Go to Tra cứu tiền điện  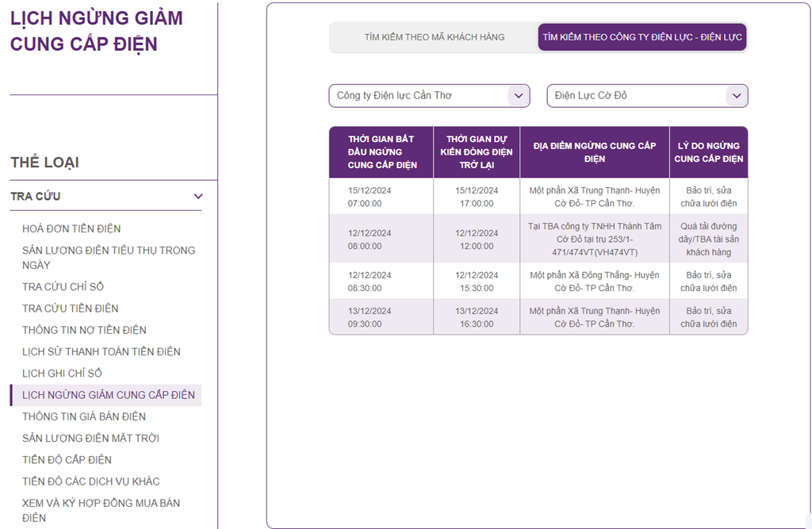coord(71,309)
